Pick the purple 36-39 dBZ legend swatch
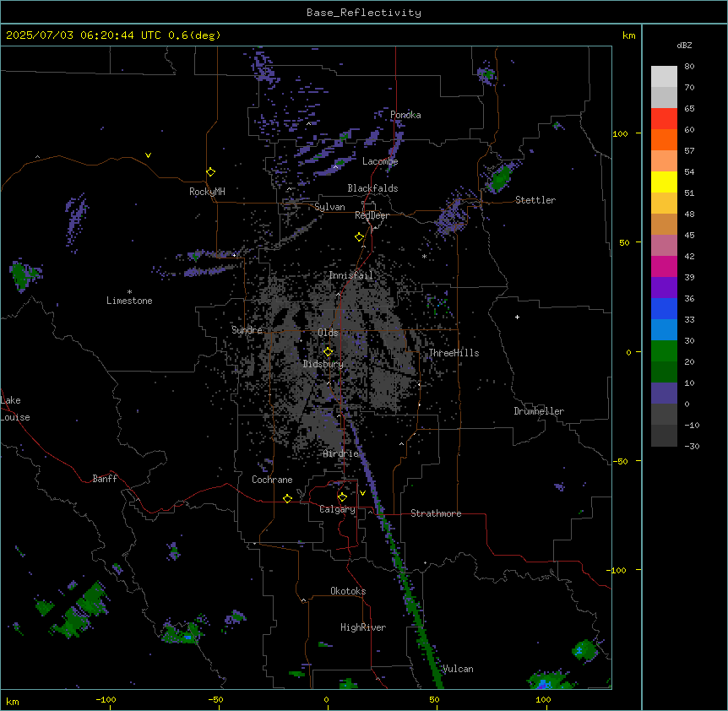The width and height of the screenshot is (728, 711). (664, 287)
